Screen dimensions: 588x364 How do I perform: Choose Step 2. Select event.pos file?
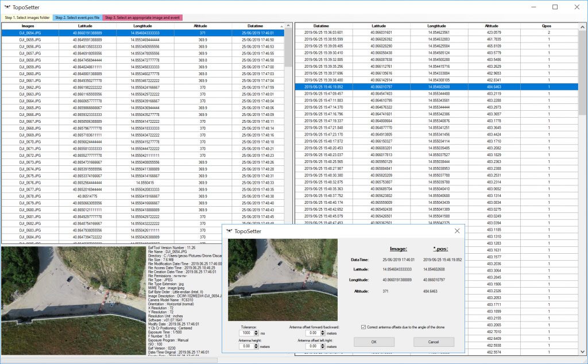pyautogui.click(x=77, y=18)
